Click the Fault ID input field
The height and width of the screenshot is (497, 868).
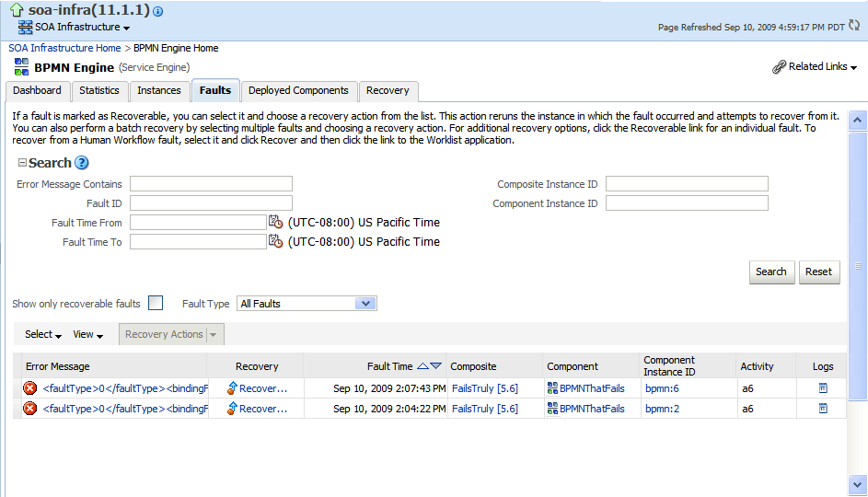(211, 203)
